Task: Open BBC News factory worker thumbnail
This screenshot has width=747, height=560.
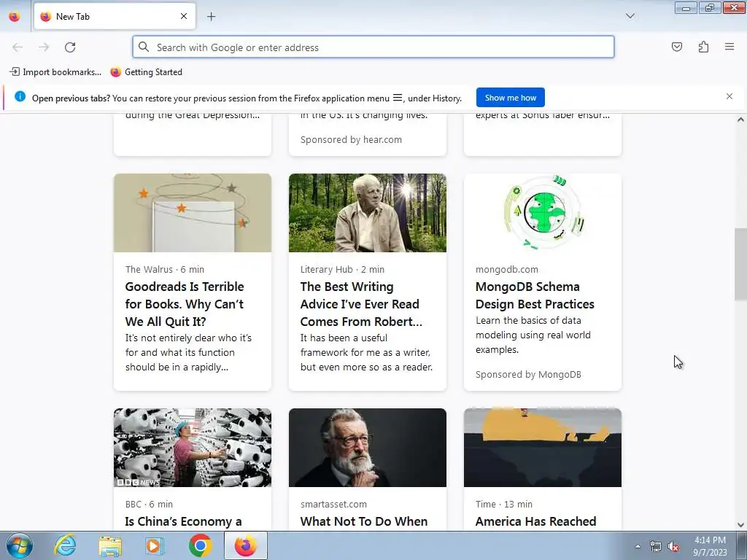Action: (x=193, y=448)
